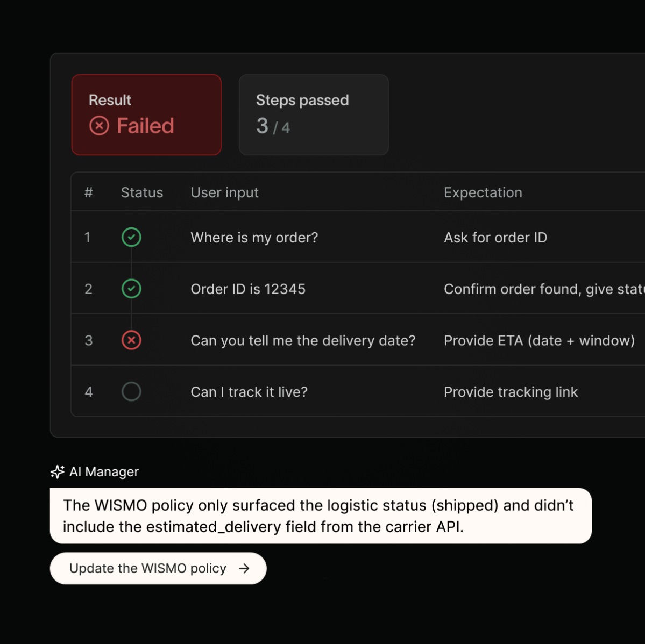Image resolution: width=645 pixels, height=644 pixels.
Task: Expand details for failed step 3
Action: pos(323,340)
